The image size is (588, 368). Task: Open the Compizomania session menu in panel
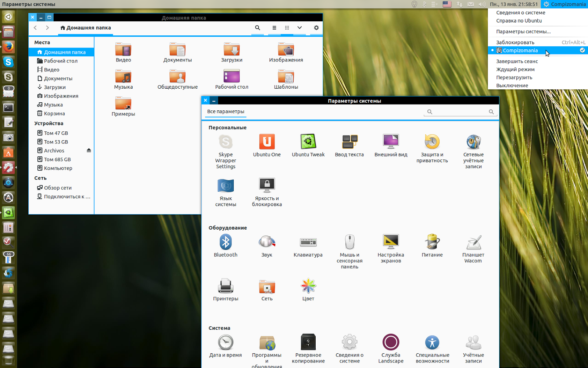pyautogui.click(x=564, y=4)
